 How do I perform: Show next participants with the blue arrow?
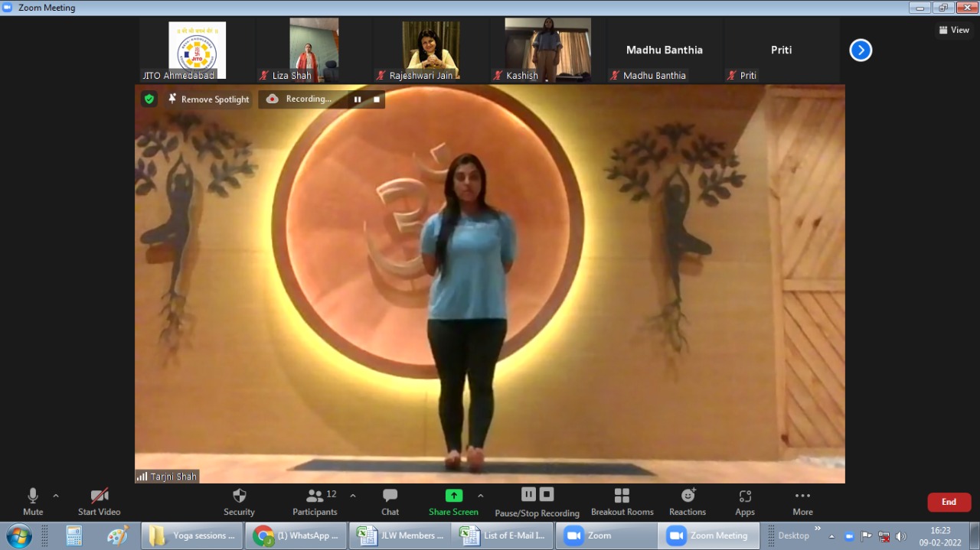pyautogui.click(x=861, y=50)
